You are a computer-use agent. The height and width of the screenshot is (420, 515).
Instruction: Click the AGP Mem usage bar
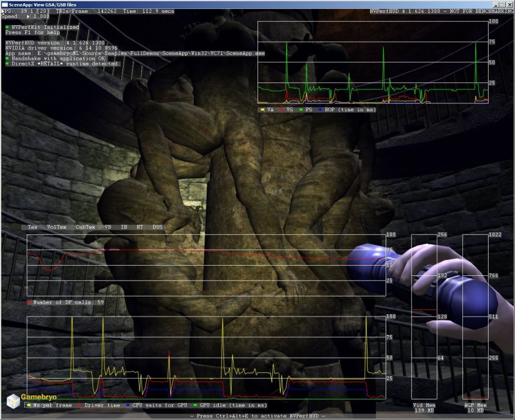click(475, 316)
